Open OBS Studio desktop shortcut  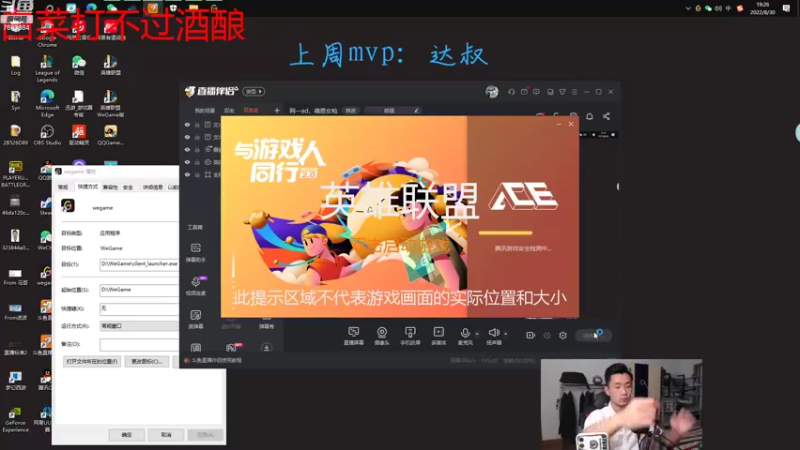[47, 135]
